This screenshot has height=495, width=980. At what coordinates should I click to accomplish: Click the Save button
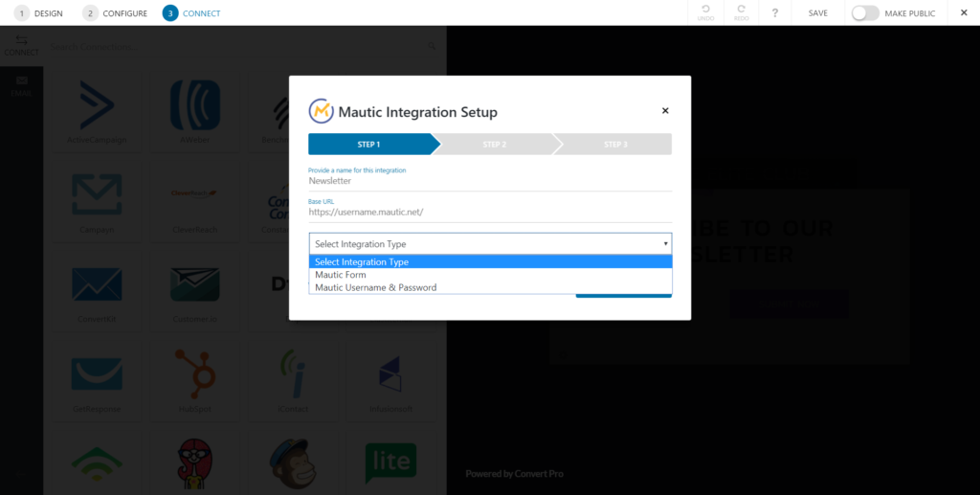pyautogui.click(x=817, y=12)
